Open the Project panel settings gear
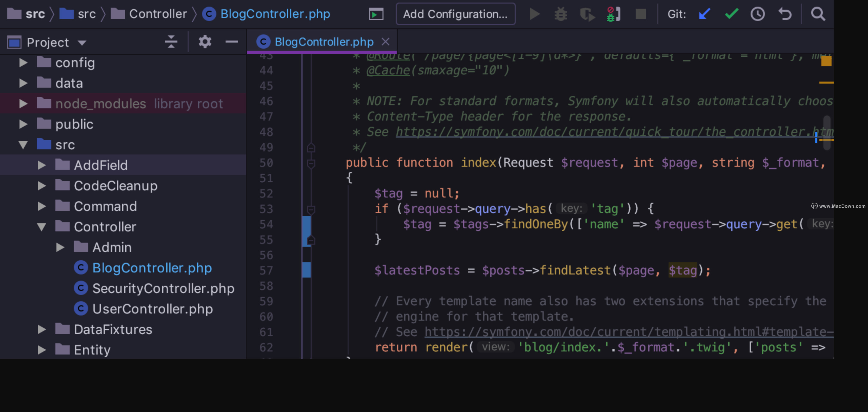Image resolution: width=868 pixels, height=412 pixels. [x=205, y=42]
